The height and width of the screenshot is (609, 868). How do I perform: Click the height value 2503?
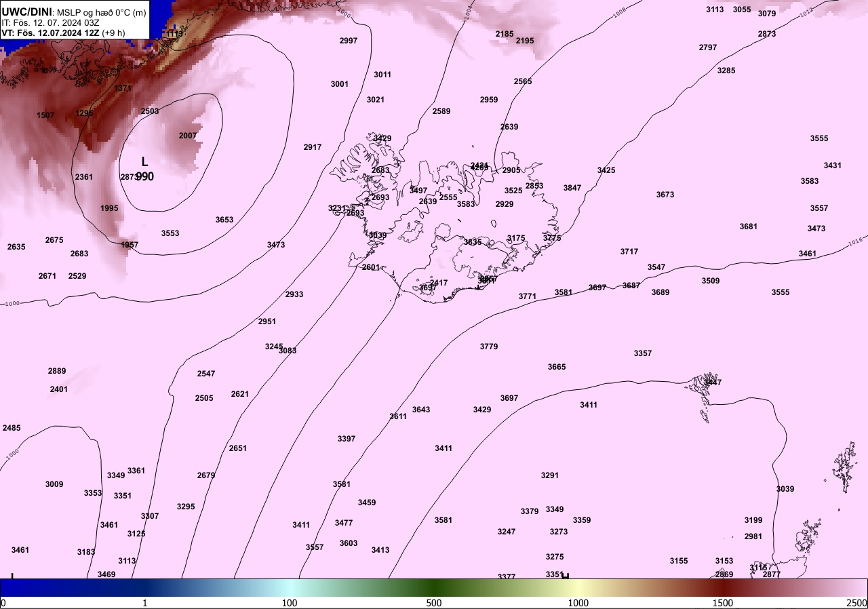coord(150,111)
